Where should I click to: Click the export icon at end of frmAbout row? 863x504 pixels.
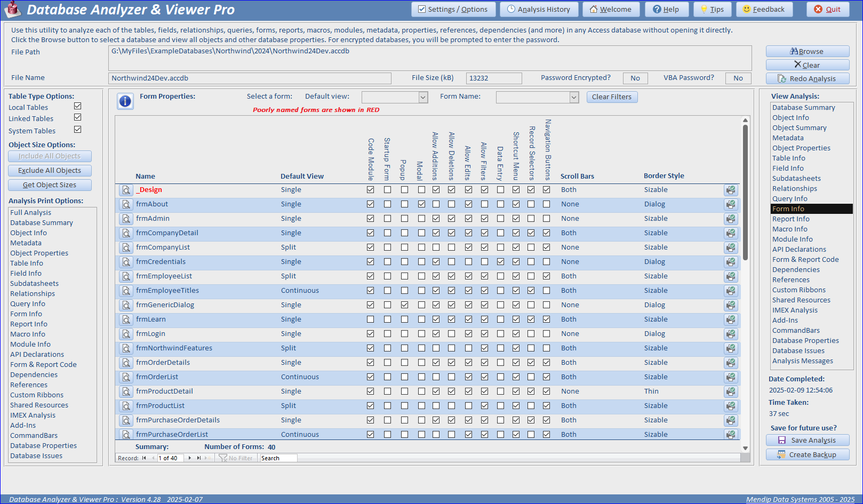(731, 204)
